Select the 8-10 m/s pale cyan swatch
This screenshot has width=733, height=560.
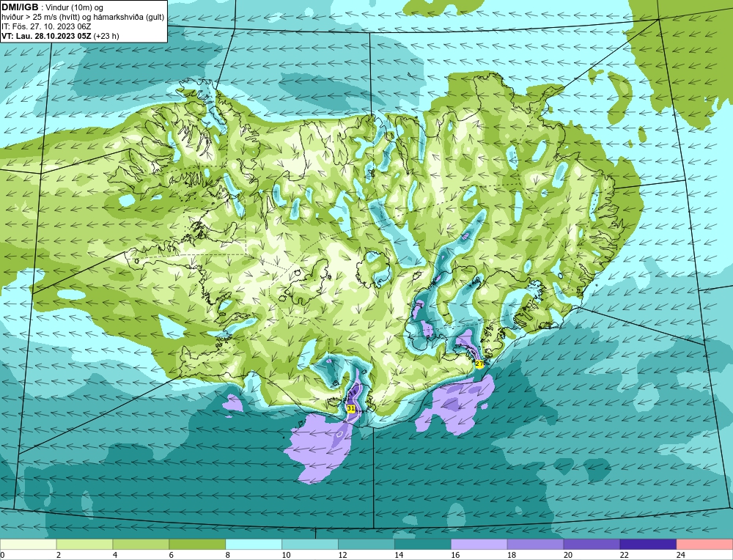254,544
